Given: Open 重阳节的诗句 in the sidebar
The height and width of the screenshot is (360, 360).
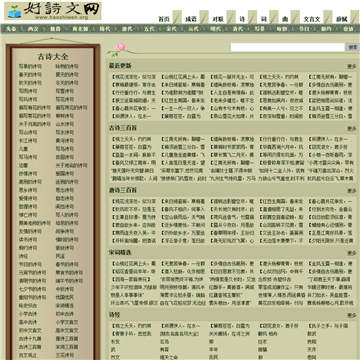Looking at the screenshot, I should coord(33,297).
